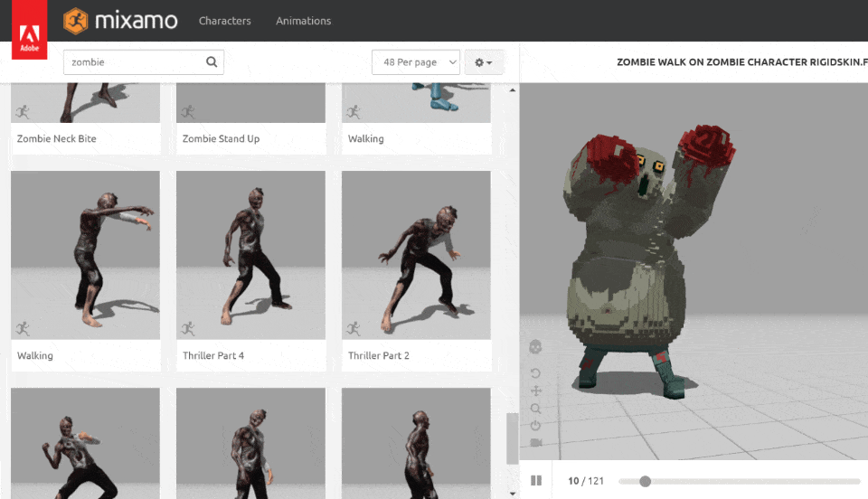Click the mixamo wordmark
868x499 pixels.
137,21
